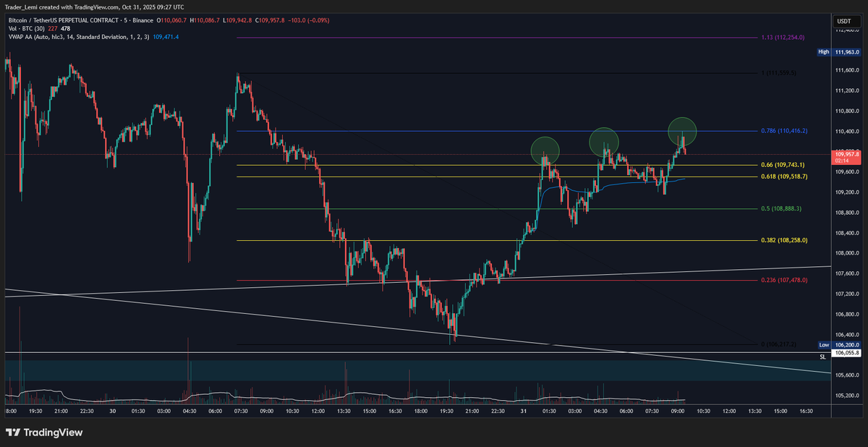
Task: Click the 19:30 label at left of time axis
Action: click(x=34, y=410)
